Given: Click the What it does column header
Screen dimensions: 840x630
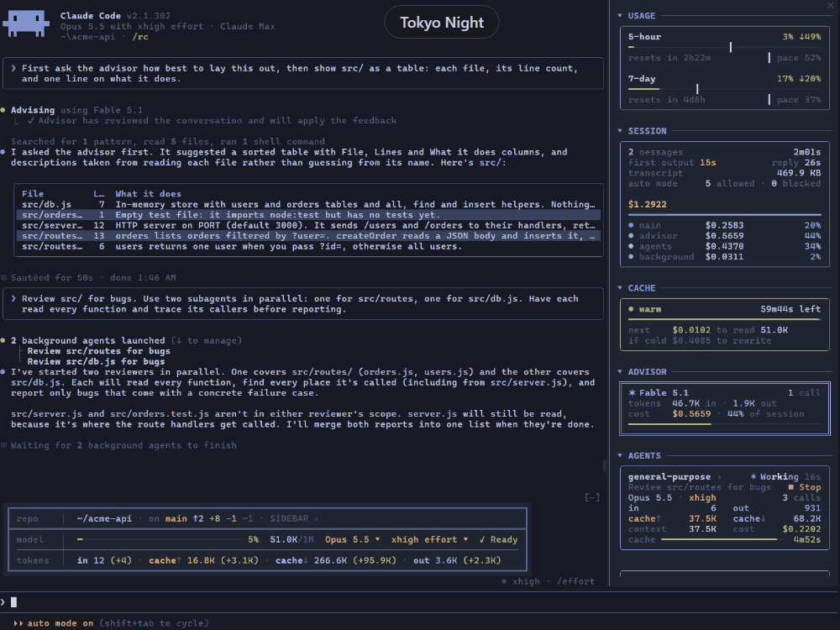Looking at the screenshot, I should coord(149,194).
